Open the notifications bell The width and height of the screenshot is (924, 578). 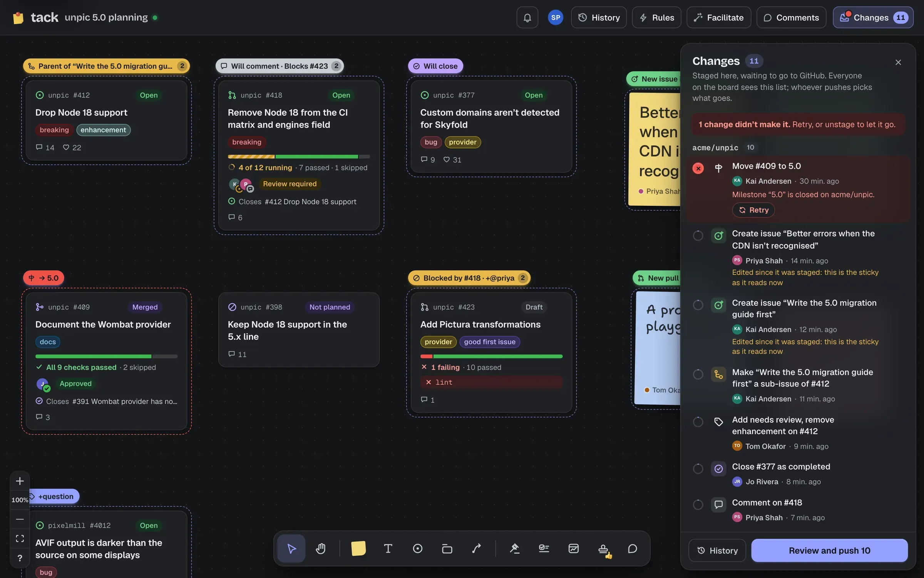(527, 17)
